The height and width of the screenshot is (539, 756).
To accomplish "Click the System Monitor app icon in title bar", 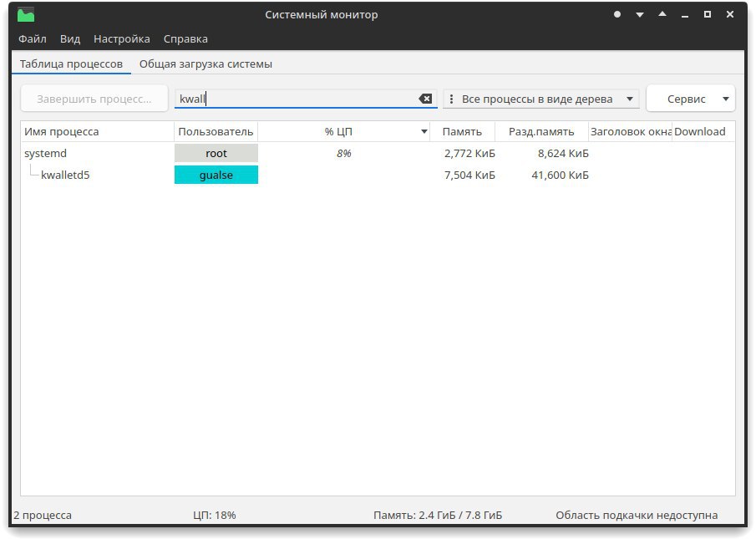I will click(26, 15).
